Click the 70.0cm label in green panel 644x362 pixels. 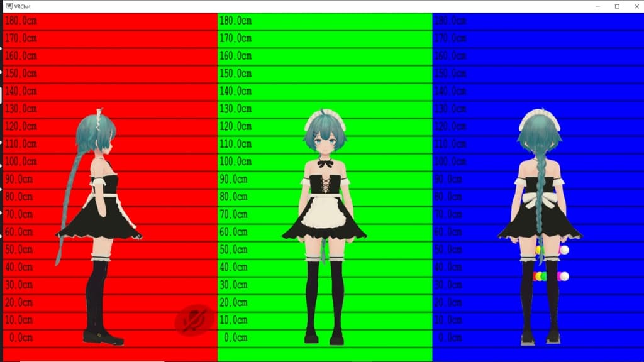[233, 215]
